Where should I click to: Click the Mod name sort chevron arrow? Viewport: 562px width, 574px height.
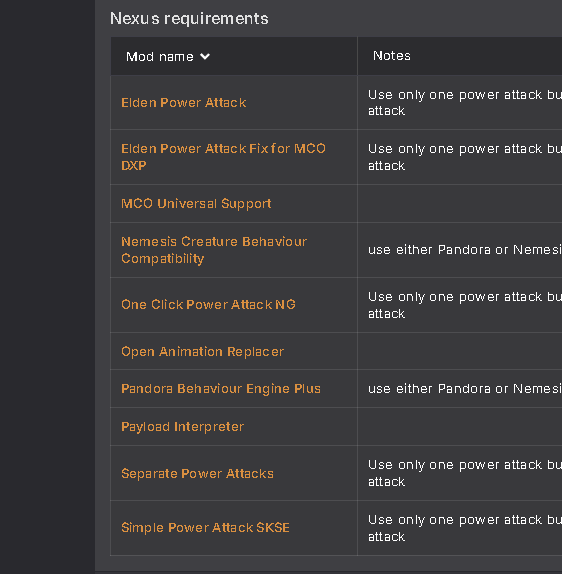pos(205,57)
